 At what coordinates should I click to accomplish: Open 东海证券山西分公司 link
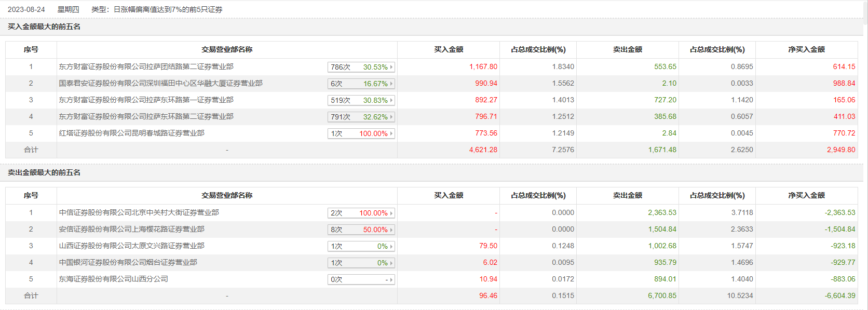coord(113,279)
